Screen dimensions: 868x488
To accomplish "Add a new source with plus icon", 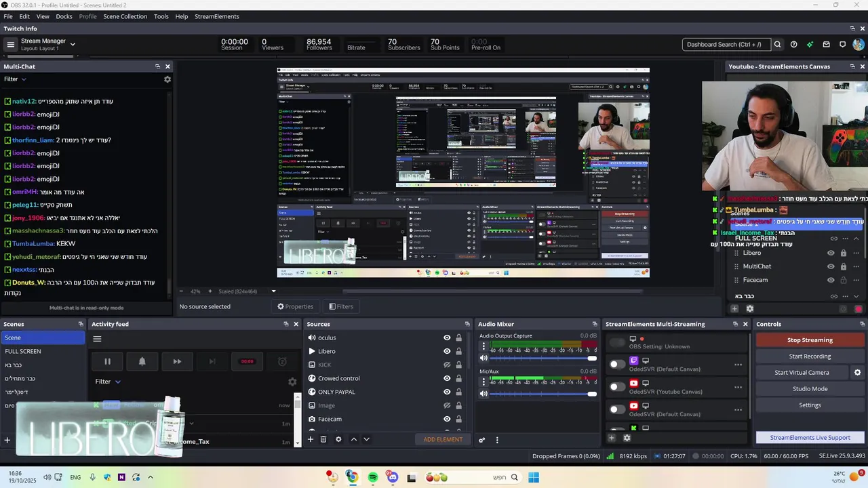I will (311, 439).
